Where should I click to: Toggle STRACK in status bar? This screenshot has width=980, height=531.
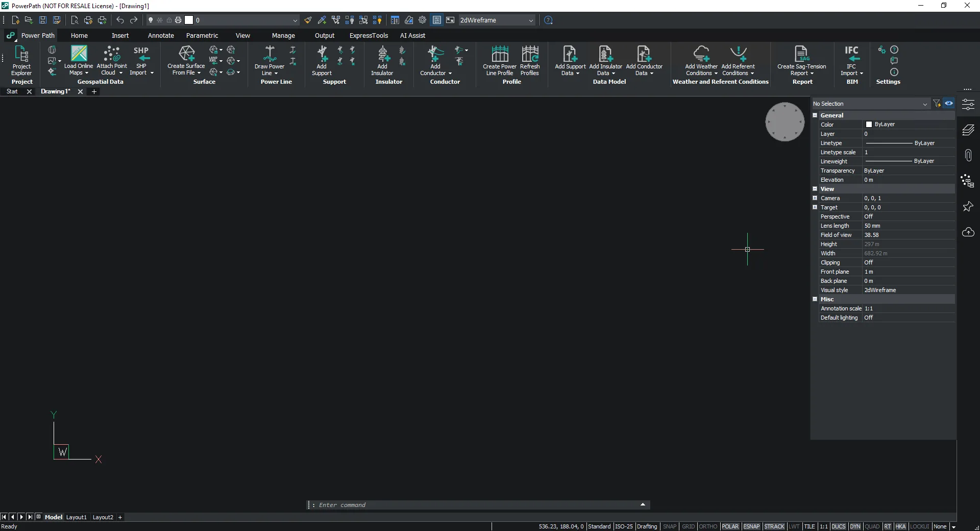[x=774, y=526]
